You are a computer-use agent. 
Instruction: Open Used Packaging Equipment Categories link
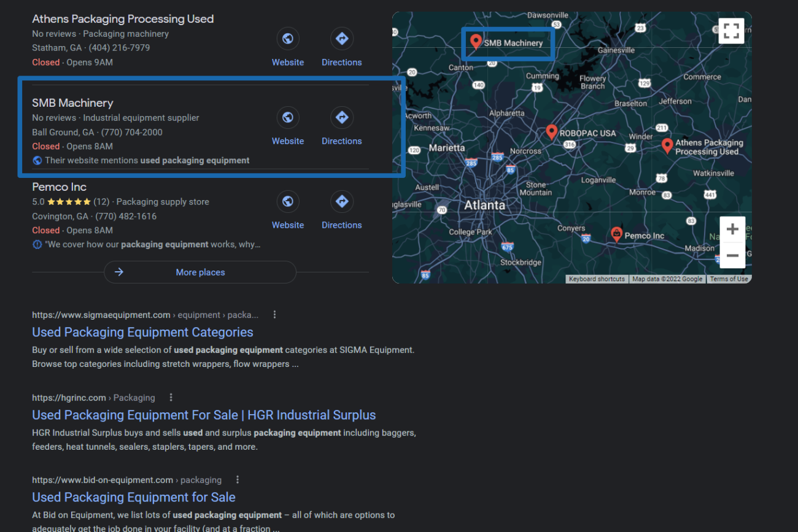point(142,332)
